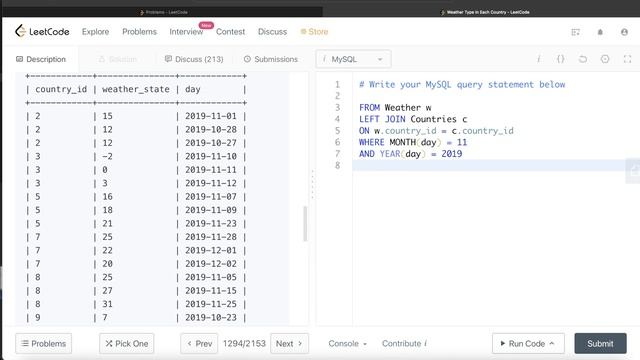
Task: Click the date 2019-11-01 cell
Action: (211, 116)
